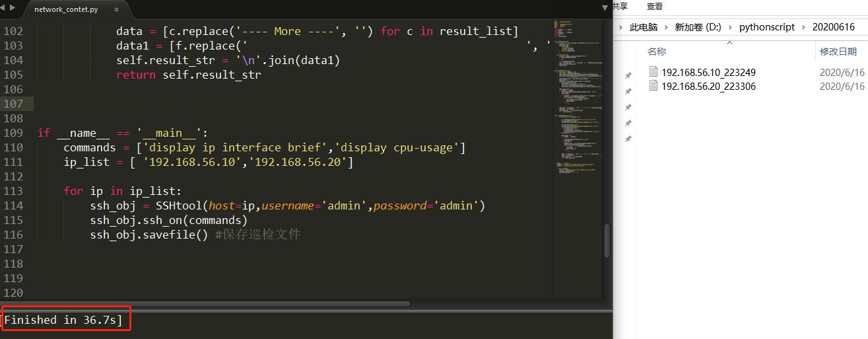
Task: Sort files by the 名称 column header
Action: (657, 52)
